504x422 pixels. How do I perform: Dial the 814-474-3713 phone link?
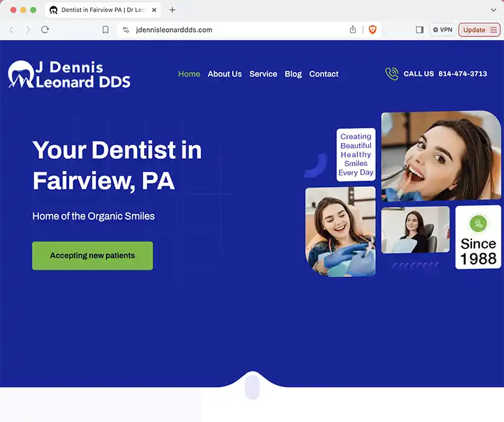[x=463, y=74]
